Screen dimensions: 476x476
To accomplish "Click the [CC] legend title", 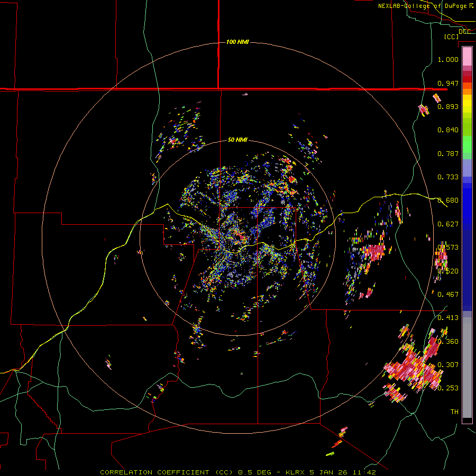I will tap(451, 36).
